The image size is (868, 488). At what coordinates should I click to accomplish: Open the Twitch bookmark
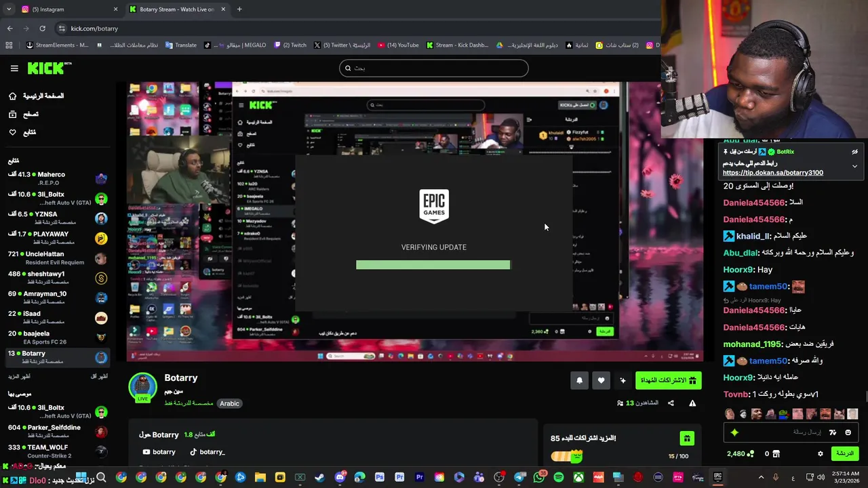click(290, 45)
